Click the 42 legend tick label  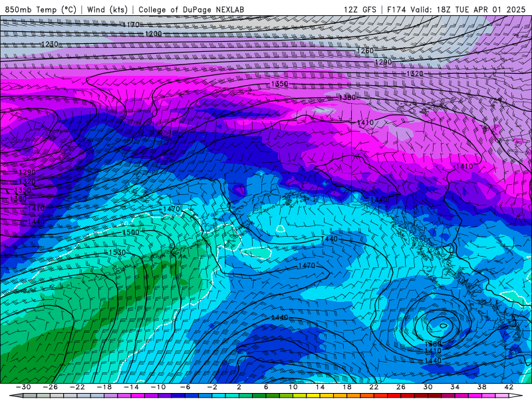pos(509,387)
